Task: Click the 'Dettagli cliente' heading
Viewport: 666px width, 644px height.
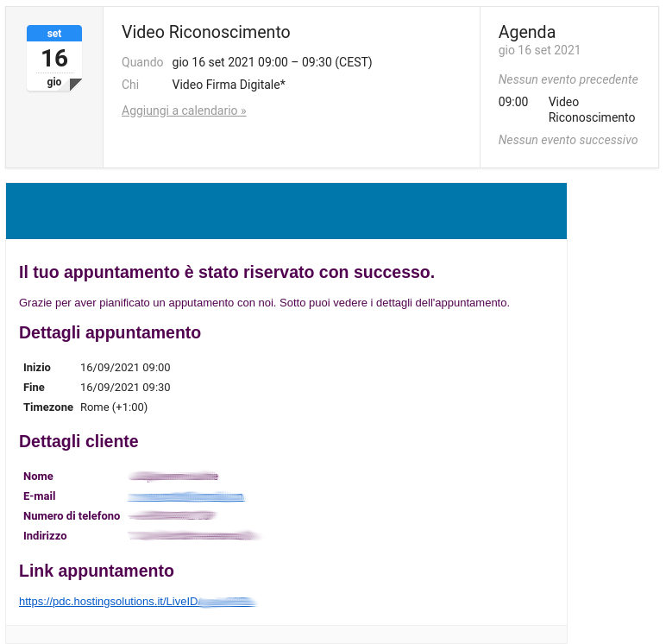Action: (79, 441)
